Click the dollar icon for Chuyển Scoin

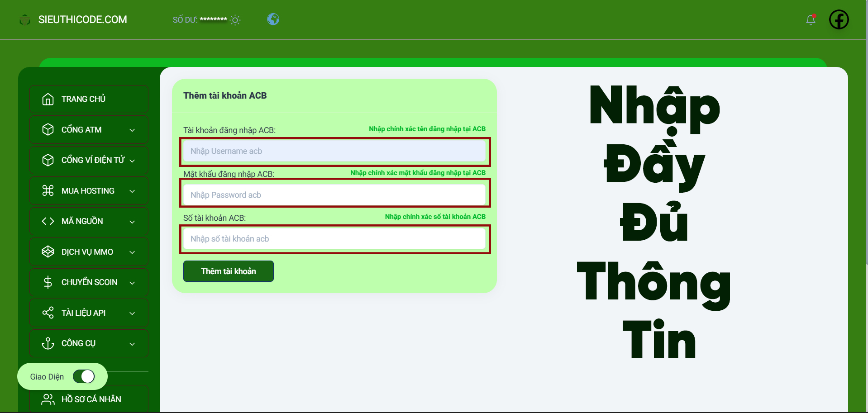coord(48,282)
